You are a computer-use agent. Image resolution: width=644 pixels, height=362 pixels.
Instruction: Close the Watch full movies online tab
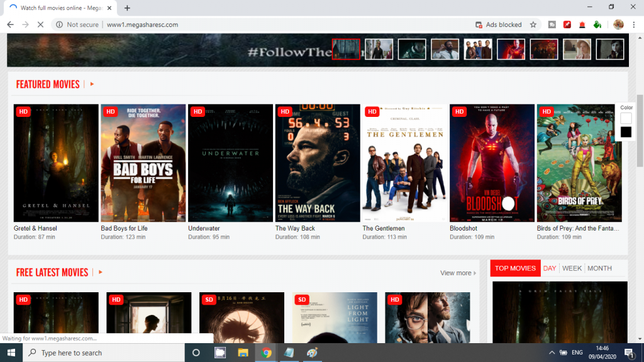click(109, 8)
